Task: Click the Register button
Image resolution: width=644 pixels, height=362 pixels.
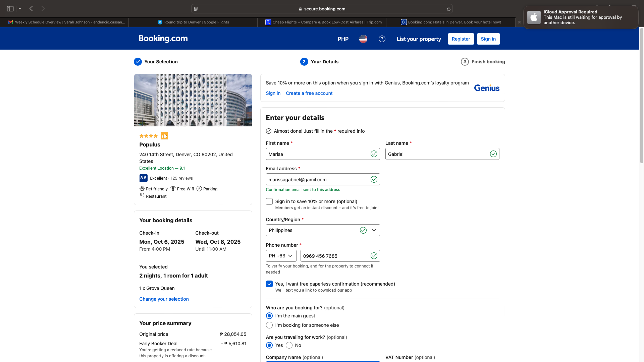Action: (x=461, y=39)
